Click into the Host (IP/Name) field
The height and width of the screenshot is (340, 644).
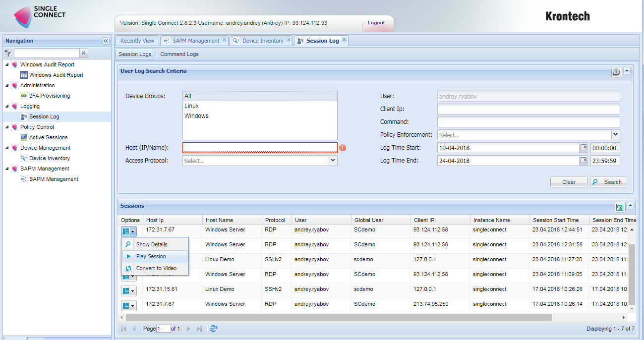coord(260,148)
